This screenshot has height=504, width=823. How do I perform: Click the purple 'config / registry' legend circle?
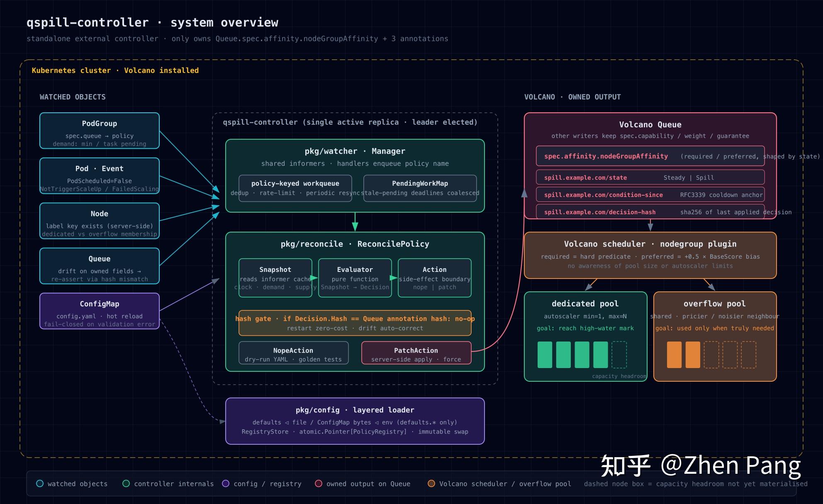pyautogui.click(x=226, y=483)
